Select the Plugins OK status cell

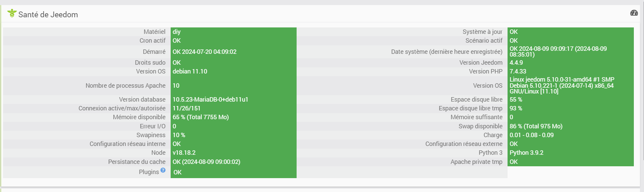(x=234, y=172)
